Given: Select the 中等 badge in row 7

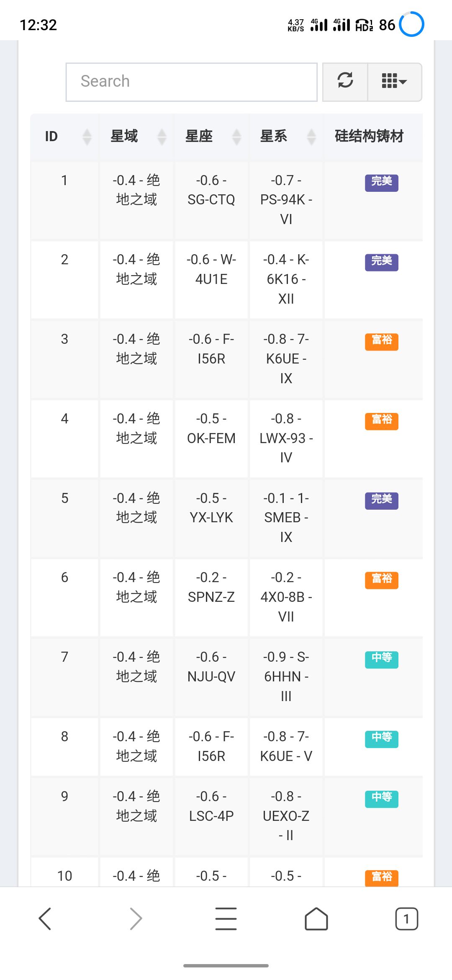Looking at the screenshot, I should [381, 659].
